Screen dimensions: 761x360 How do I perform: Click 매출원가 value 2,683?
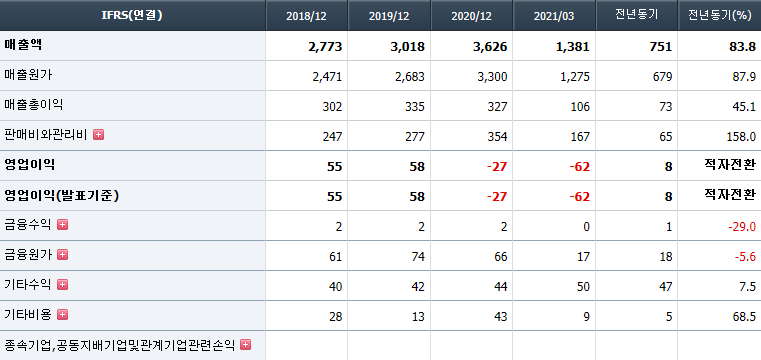pos(410,77)
